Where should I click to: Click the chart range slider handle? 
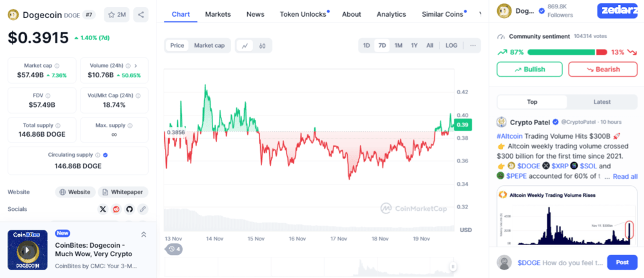(453, 266)
